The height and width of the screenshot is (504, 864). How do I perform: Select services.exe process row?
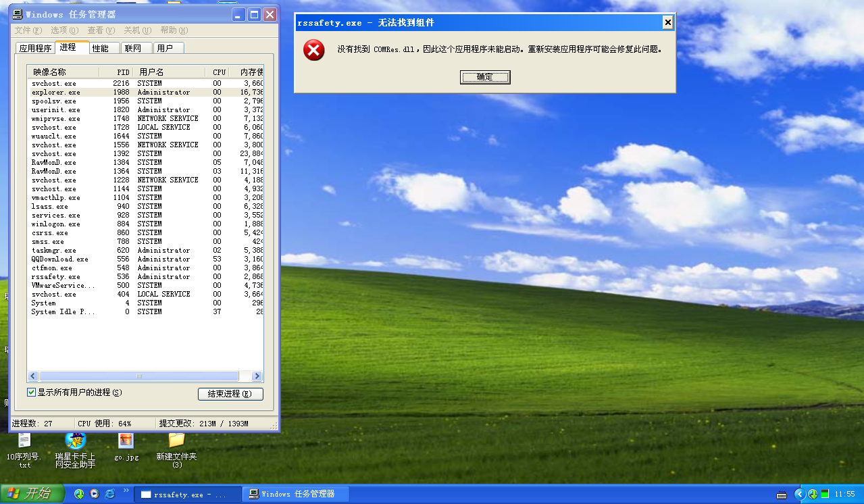[146, 215]
